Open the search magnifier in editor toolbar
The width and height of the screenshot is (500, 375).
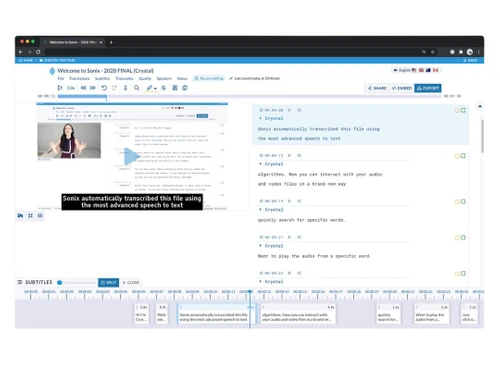(x=137, y=88)
